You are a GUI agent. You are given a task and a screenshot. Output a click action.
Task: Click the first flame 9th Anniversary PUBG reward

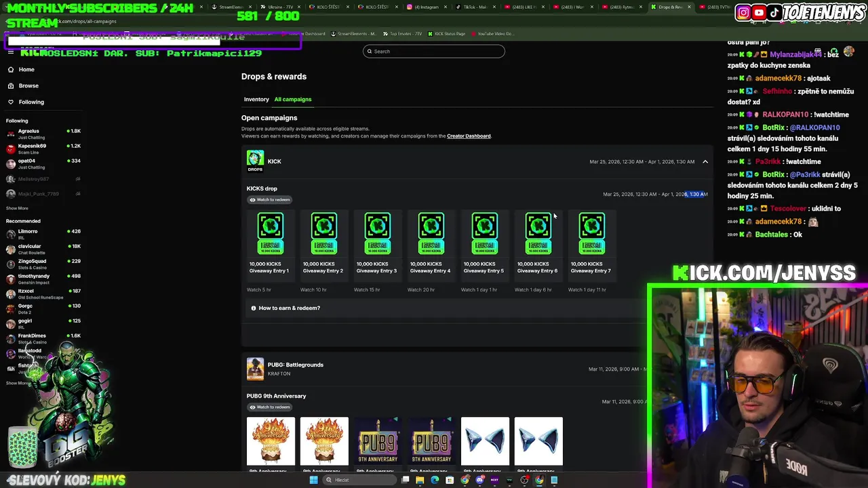271,441
